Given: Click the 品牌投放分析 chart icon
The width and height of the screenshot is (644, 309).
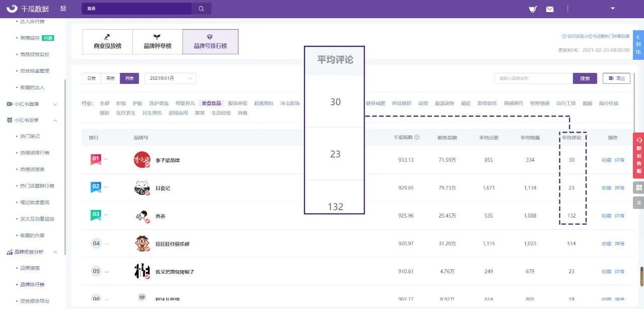Looking at the screenshot, I should [x=10, y=252].
